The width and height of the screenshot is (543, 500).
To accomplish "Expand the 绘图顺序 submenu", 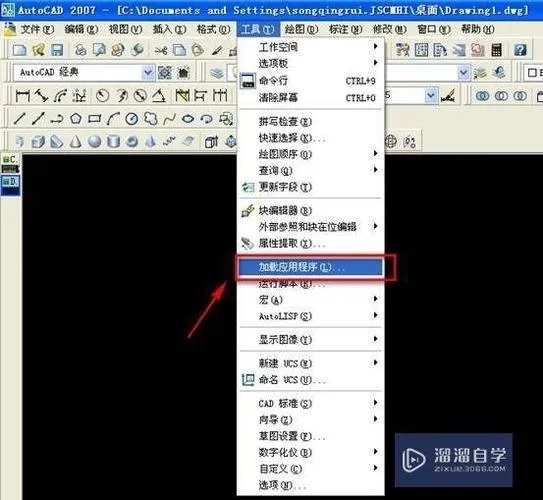I will [311, 154].
